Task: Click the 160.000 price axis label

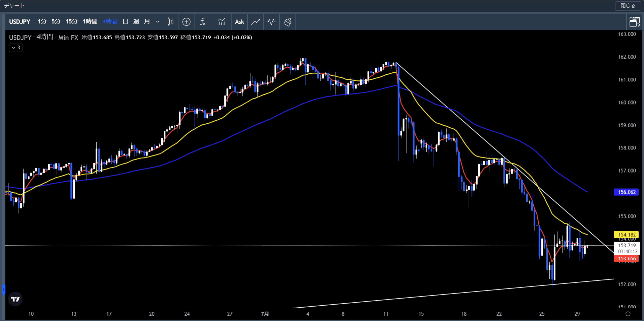Action: (627, 103)
